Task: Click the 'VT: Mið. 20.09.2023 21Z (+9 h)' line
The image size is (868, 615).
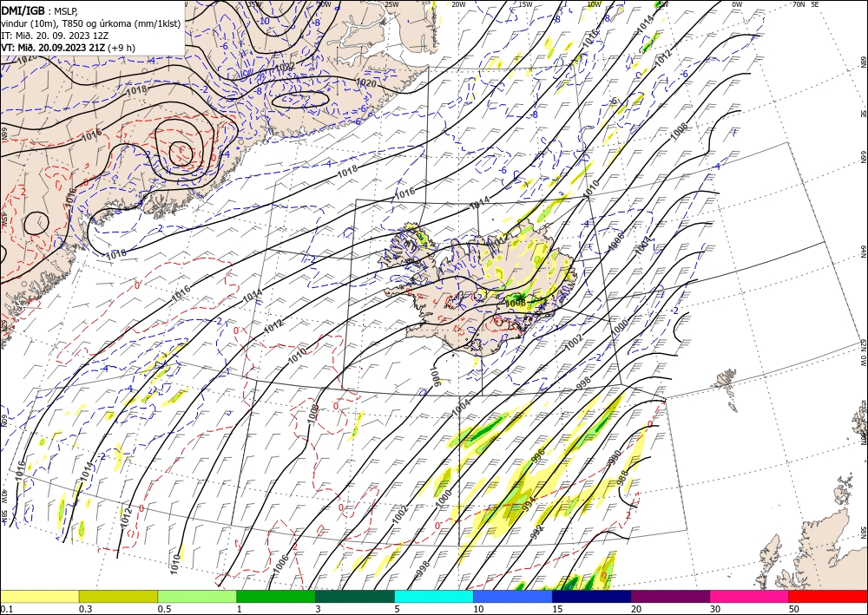Action: click(68, 48)
